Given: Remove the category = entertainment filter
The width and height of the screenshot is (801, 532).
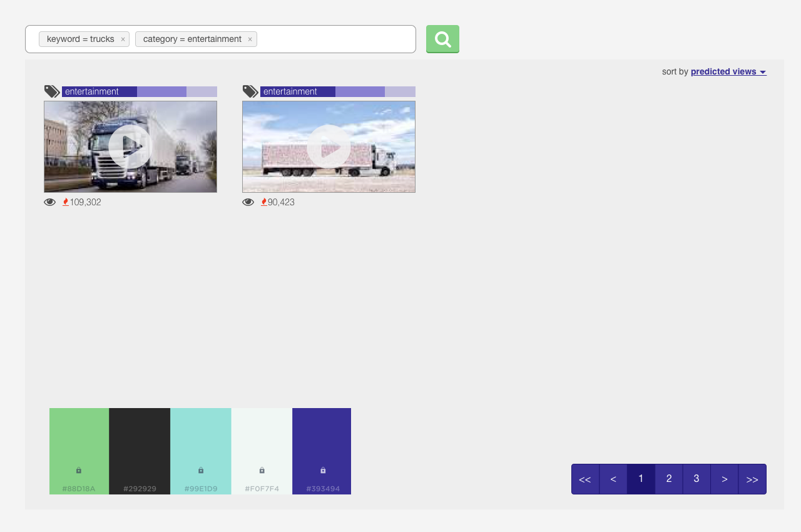Looking at the screenshot, I should tap(250, 39).
